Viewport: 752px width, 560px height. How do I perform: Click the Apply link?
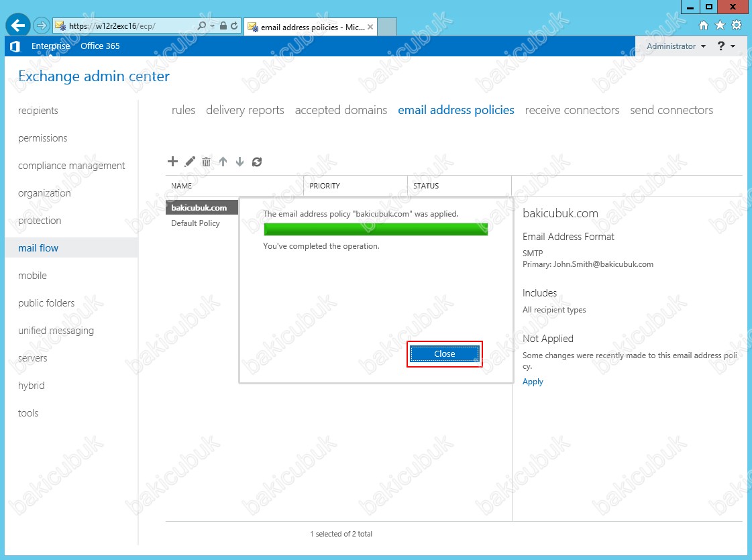(533, 382)
